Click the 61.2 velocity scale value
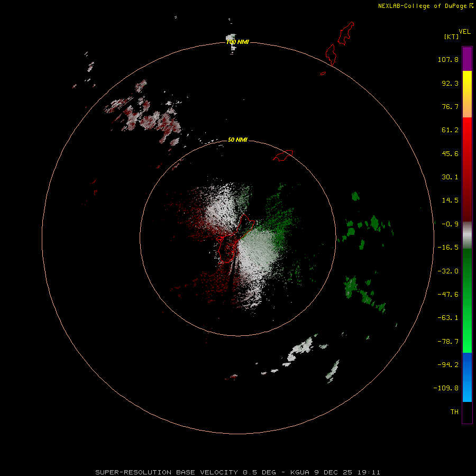The image size is (476, 476). pyautogui.click(x=450, y=130)
